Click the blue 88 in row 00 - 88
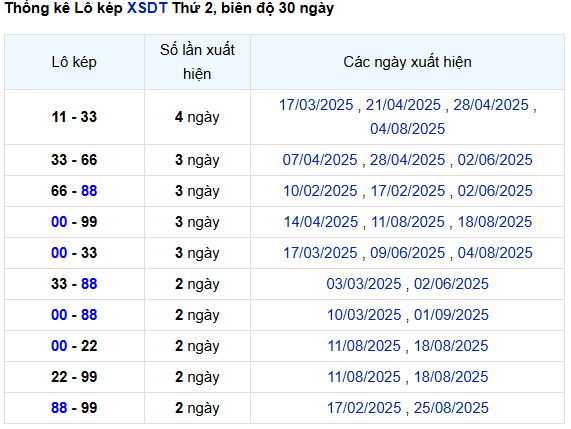571x429 pixels. click(x=89, y=315)
